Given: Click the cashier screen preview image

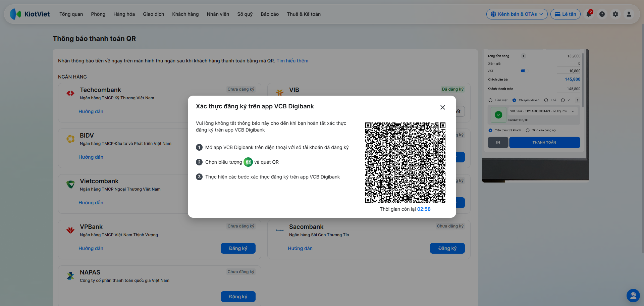Looking at the screenshot, I should 536,116.
